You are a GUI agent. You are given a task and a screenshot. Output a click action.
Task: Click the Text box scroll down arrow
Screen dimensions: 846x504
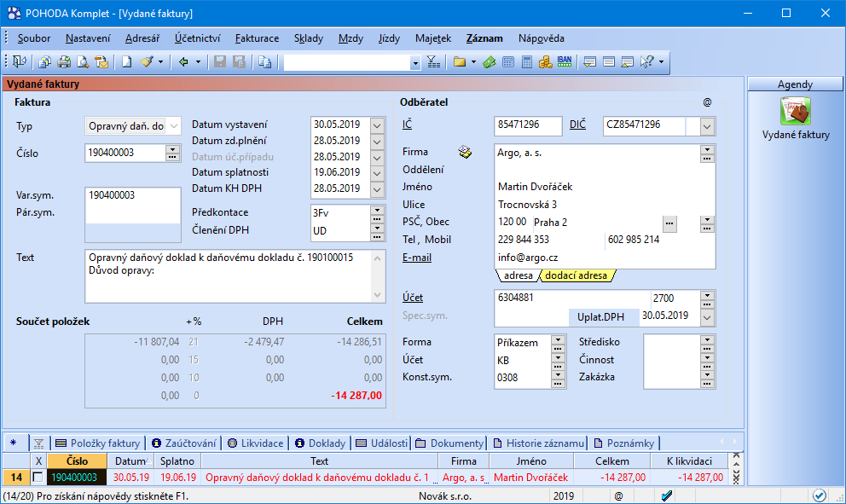click(378, 295)
